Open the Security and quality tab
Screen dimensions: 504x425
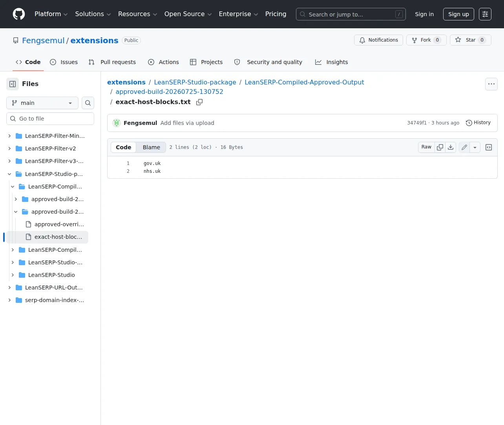tap(268, 62)
